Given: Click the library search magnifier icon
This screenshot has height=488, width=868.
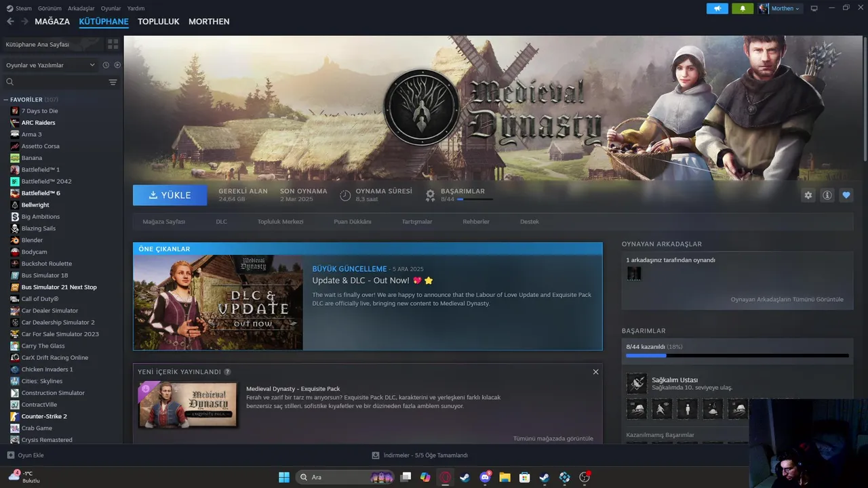Looking at the screenshot, I should point(10,82).
